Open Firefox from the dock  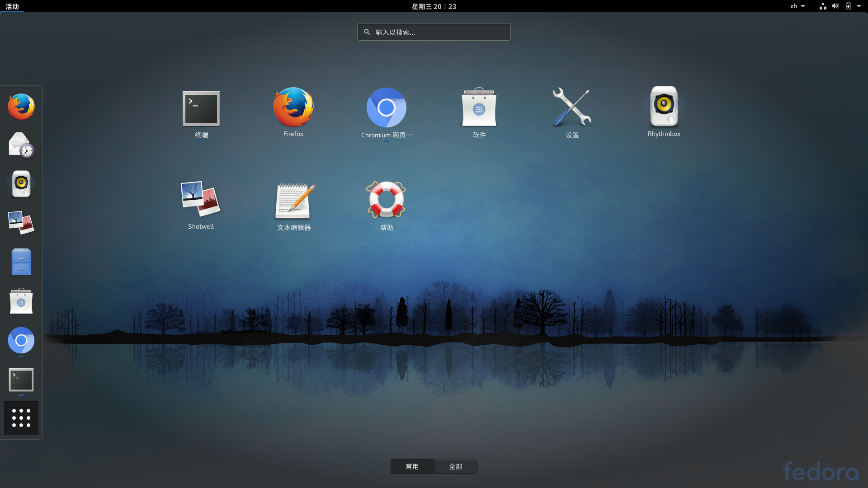21,107
